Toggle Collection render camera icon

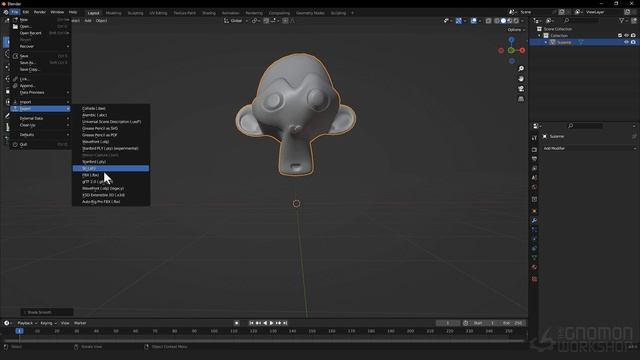pyautogui.click(x=633, y=36)
